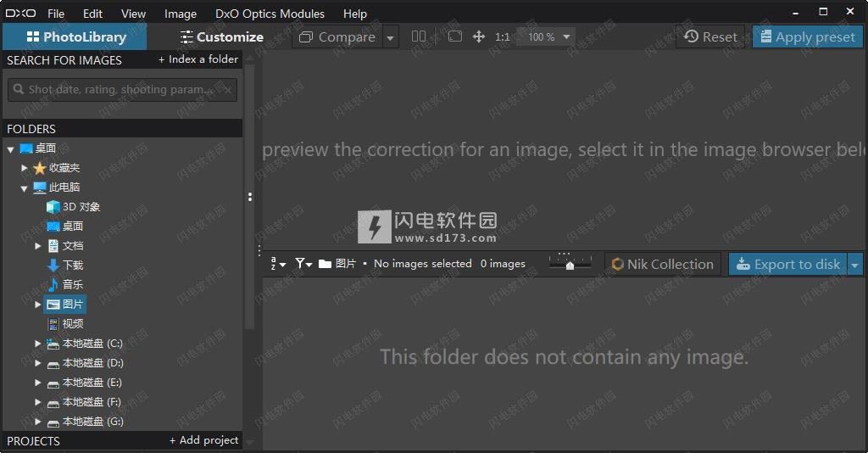Open the DxO Optics Modules menu
This screenshot has width=868, height=453.
pyautogui.click(x=270, y=14)
